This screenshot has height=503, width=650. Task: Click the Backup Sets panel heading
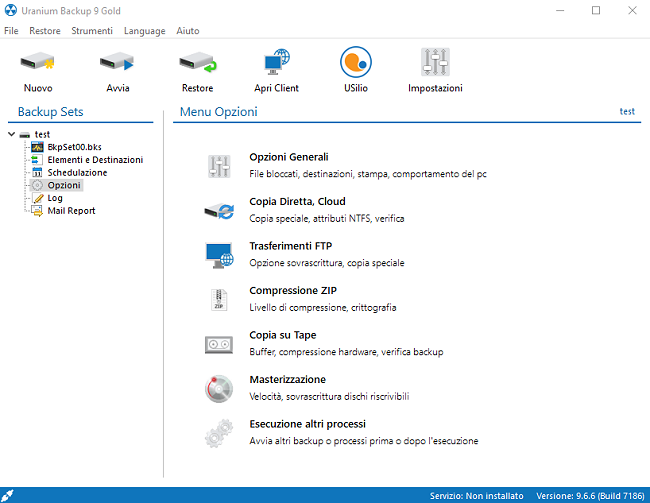coord(51,112)
